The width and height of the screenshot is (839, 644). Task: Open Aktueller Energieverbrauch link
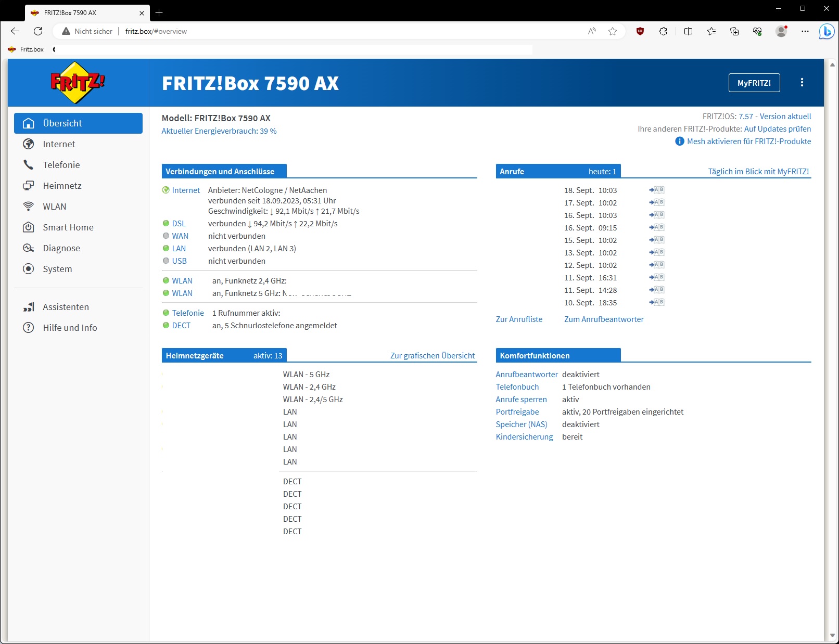219,131
